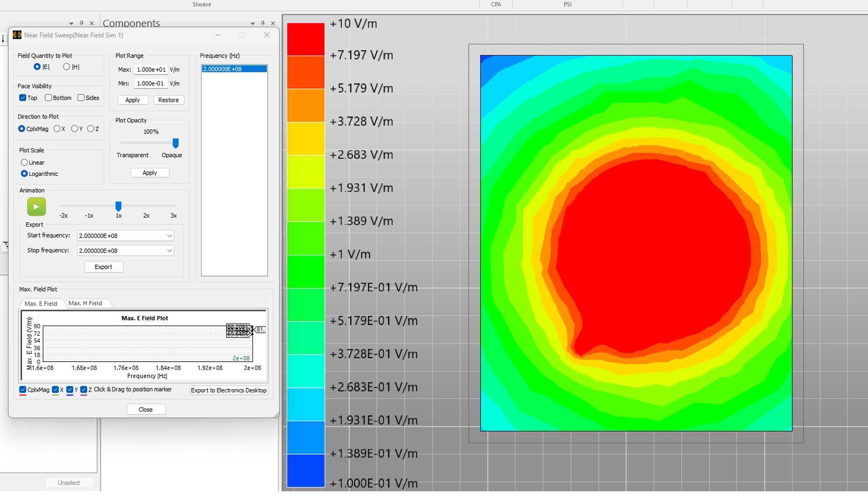The image size is (868, 497).
Task: Close the Components panel
Action: point(273,23)
